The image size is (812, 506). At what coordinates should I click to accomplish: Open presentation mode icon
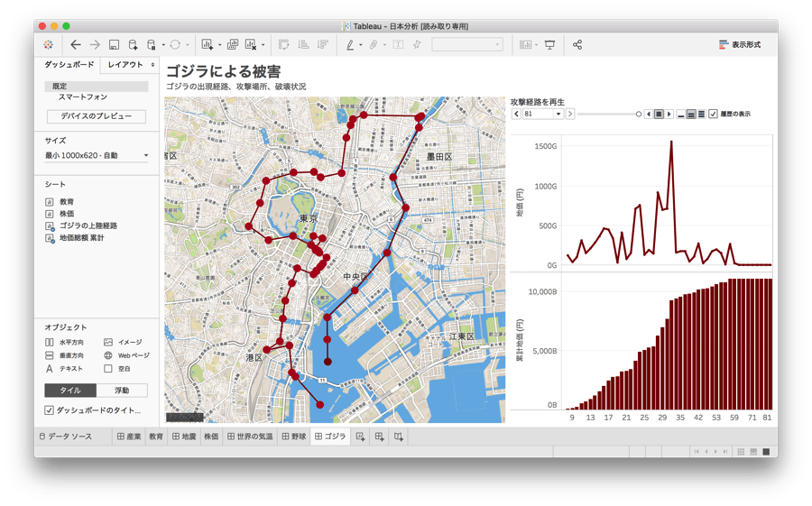pyautogui.click(x=549, y=44)
